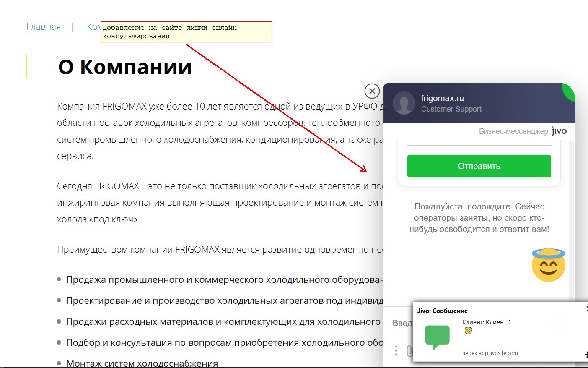This screenshot has width=588, height=368.
Task: Click the Jivo business messenger logo
Action: (558, 131)
